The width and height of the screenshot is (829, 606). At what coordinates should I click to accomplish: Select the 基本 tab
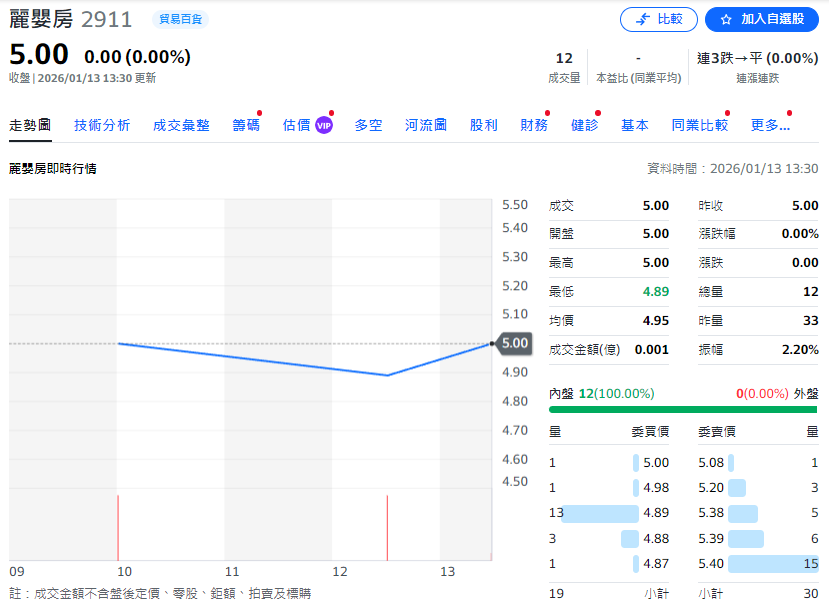click(635, 125)
